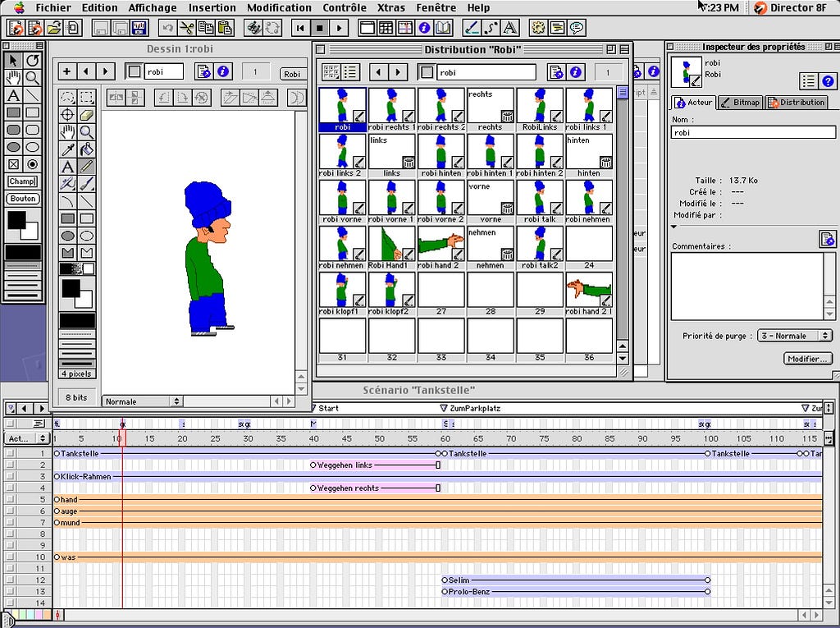
Task: Open the Message window speech bubble icon
Action: 576,27
